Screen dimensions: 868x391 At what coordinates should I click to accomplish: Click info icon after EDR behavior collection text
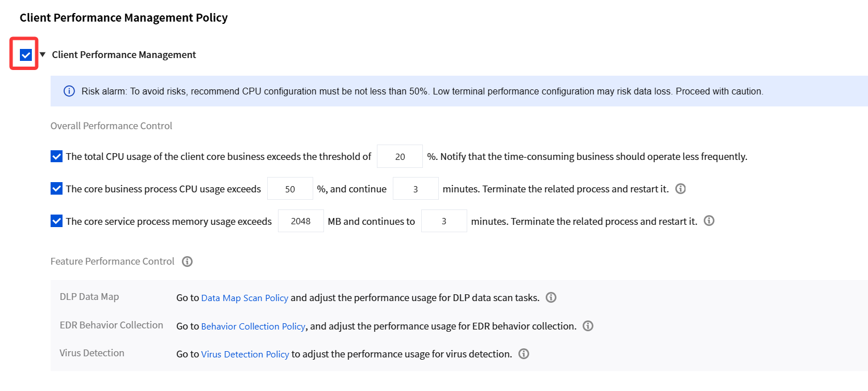coord(588,326)
